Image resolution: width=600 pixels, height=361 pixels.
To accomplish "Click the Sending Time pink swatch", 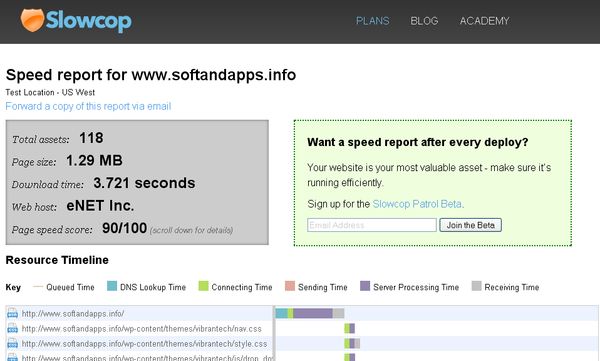I will pos(290,286).
